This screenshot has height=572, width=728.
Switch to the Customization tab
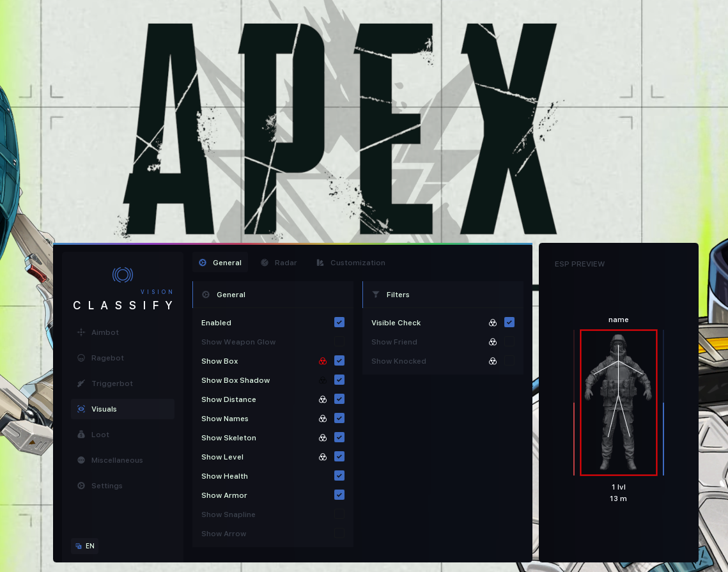coord(351,263)
